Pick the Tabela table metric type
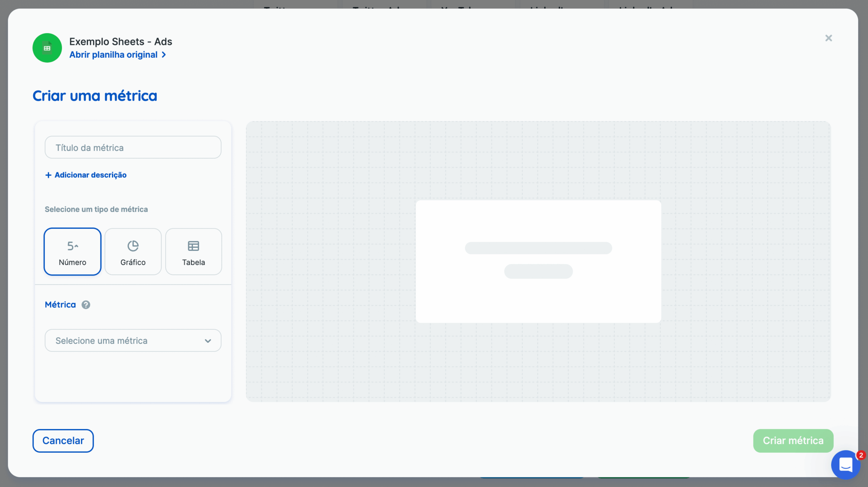868x487 pixels. pos(194,252)
